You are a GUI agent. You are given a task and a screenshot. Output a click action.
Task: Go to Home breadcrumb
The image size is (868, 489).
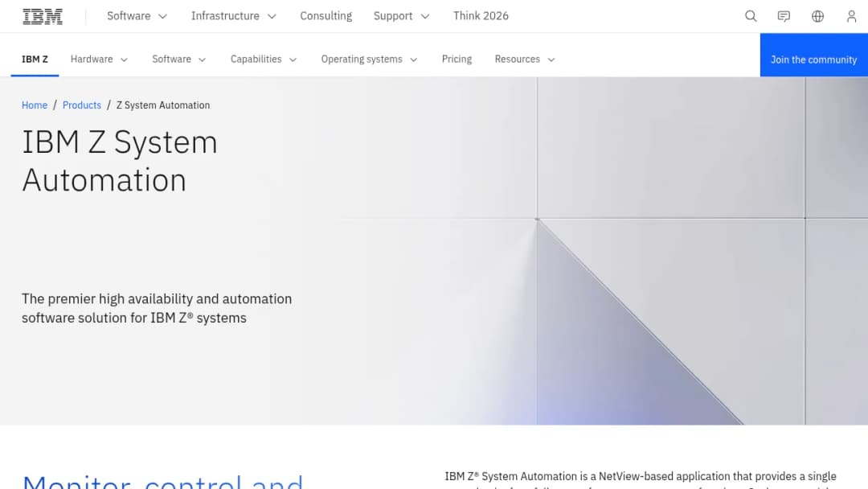coord(35,105)
